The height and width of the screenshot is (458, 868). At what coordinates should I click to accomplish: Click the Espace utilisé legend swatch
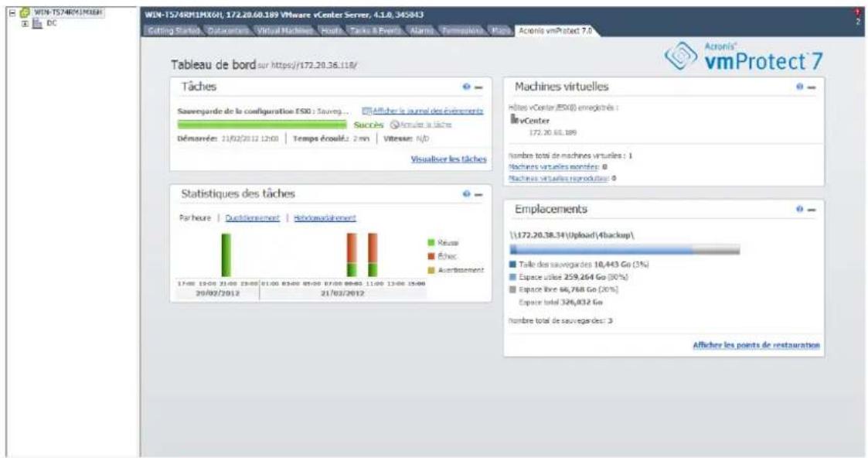(512, 277)
